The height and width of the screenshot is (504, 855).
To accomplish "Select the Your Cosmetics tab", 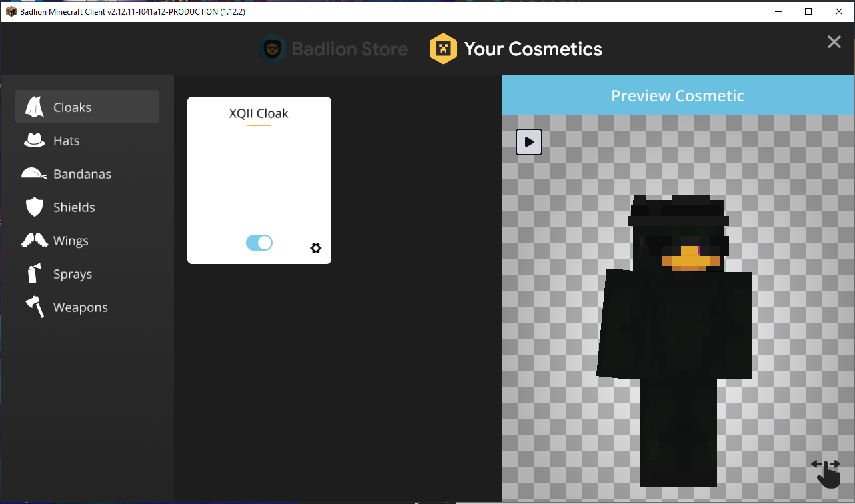I will click(x=516, y=49).
